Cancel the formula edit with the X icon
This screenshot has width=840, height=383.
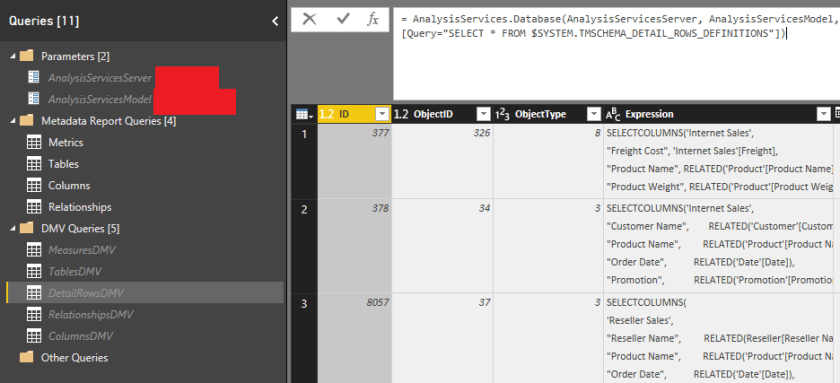click(310, 20)
